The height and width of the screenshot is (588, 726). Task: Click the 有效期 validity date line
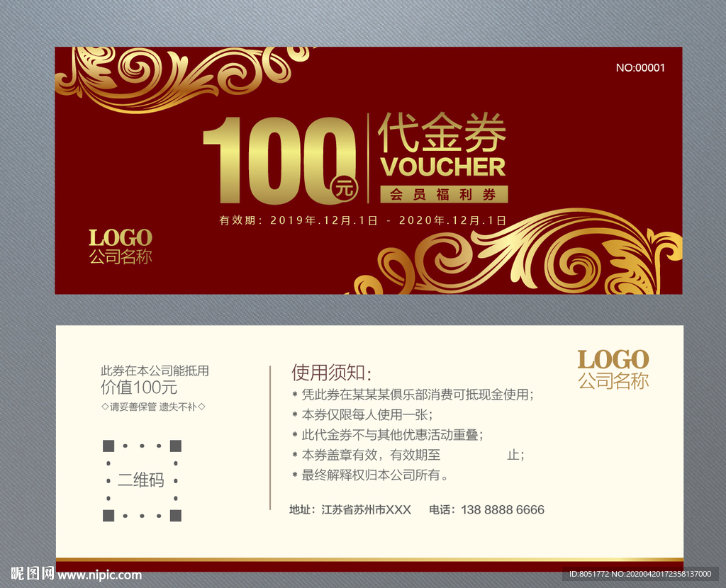pos(363,220)
